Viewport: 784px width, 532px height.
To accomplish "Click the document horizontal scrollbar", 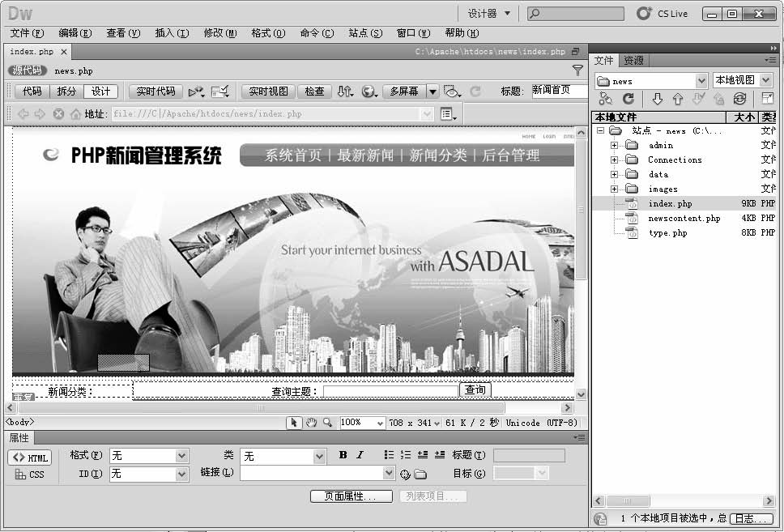I will pyautogui.click(x=261, y=407).
